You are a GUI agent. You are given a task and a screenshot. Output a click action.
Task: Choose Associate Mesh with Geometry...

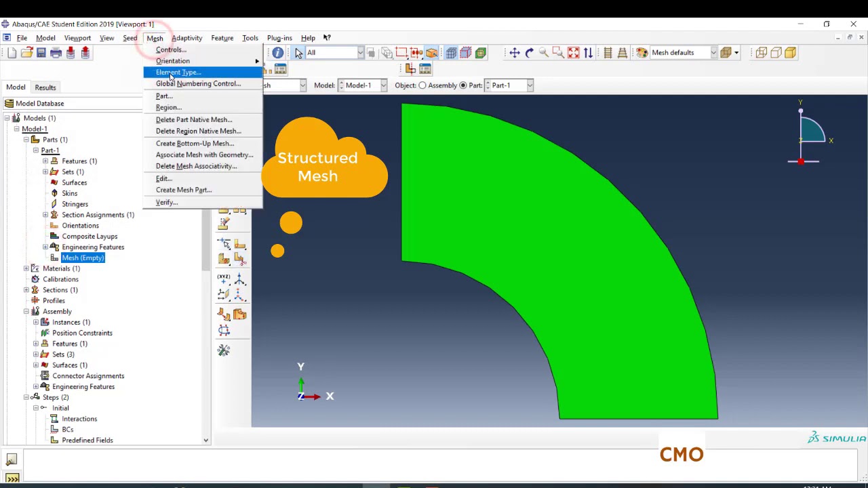pyautogui.click(x=203, y=155)
